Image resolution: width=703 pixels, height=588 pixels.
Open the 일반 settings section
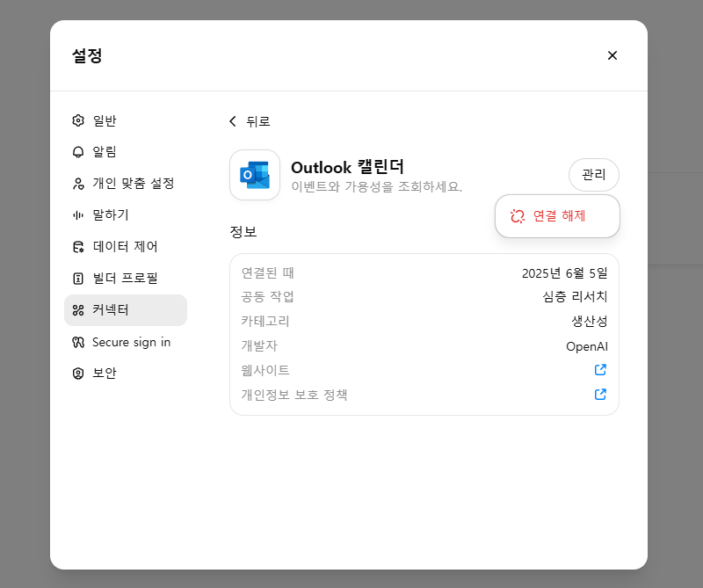click(x=126, y=120)
